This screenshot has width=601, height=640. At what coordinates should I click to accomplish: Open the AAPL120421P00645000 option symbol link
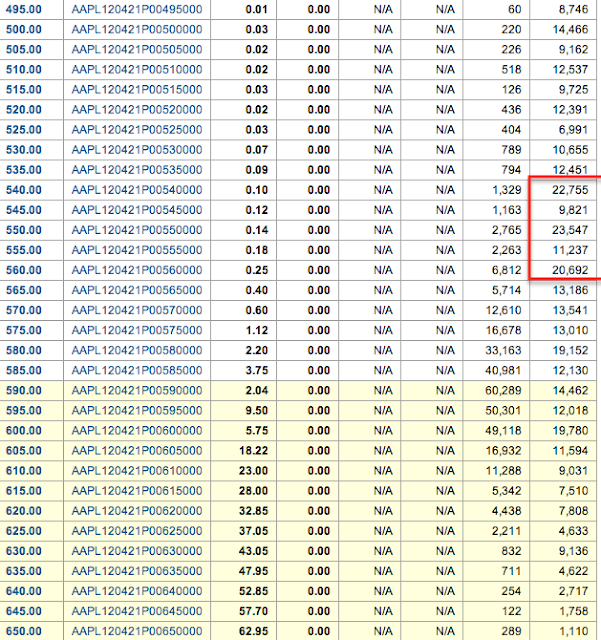[137, 611]
